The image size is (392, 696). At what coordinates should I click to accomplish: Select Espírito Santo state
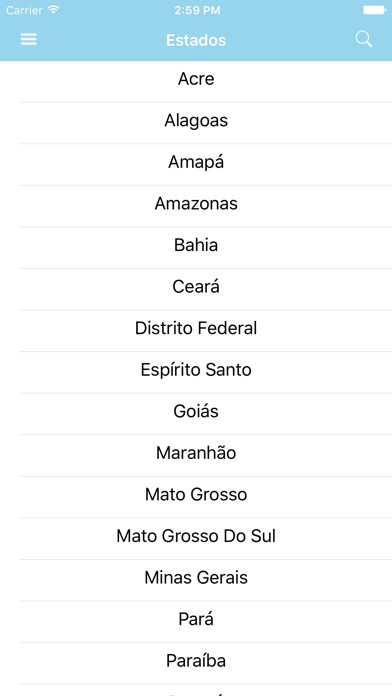(196, 372)
